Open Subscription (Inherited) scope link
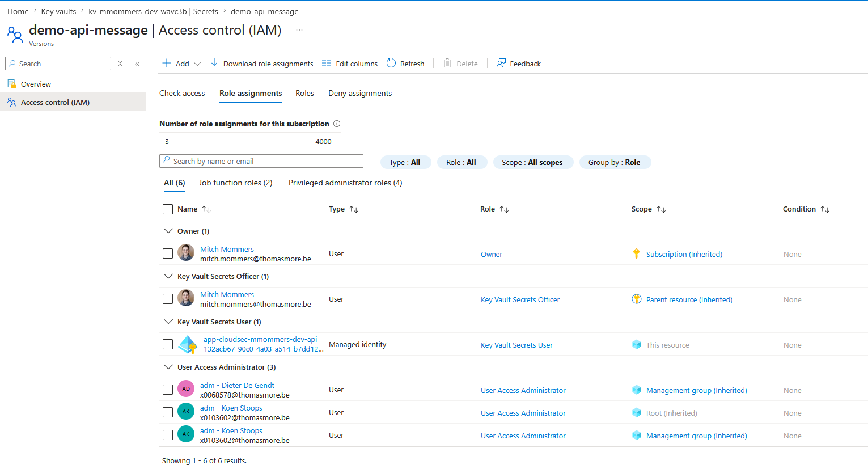This screenshot has width=868, height=469. point(684,254)
